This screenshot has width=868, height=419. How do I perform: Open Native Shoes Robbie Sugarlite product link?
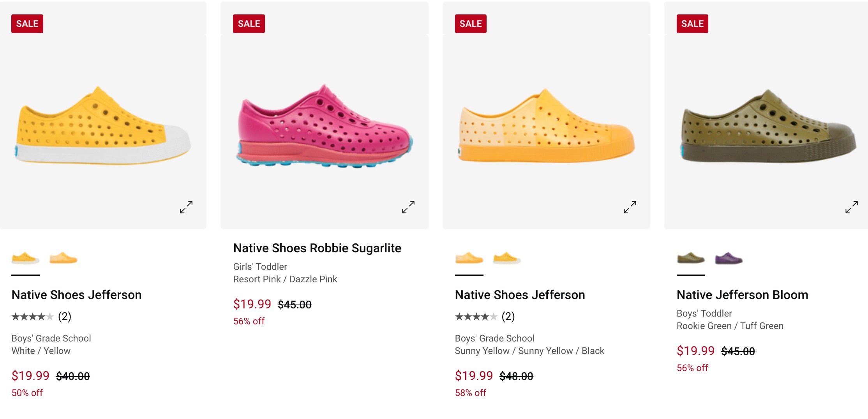coord(317,248)
